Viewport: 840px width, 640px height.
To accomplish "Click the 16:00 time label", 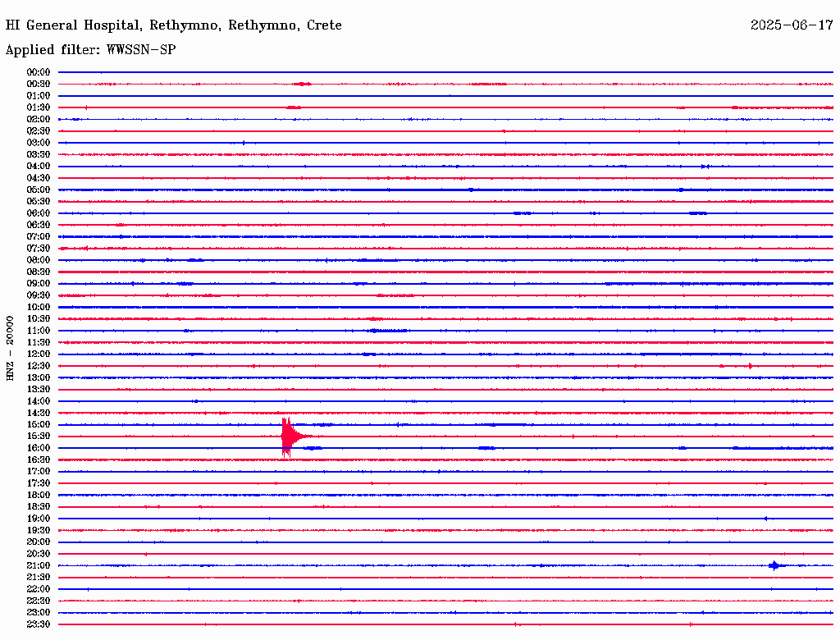I will pos(38,448).
